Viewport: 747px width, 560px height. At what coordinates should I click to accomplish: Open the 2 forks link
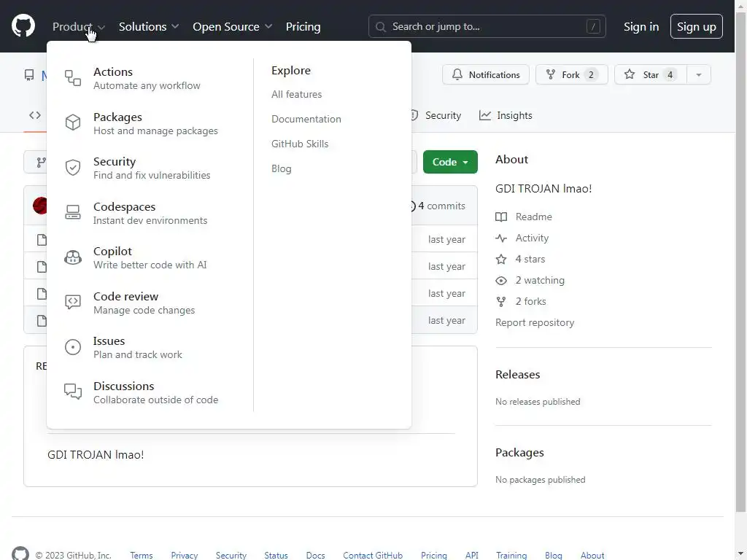(x=531, y=301)
